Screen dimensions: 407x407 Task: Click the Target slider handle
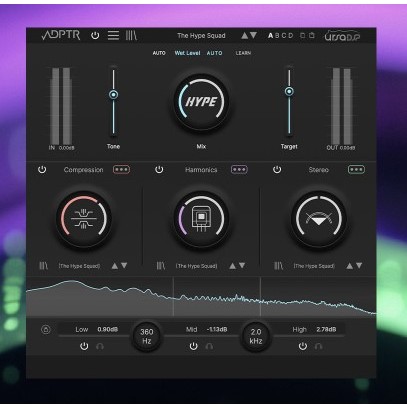click(x=289, y=91)
